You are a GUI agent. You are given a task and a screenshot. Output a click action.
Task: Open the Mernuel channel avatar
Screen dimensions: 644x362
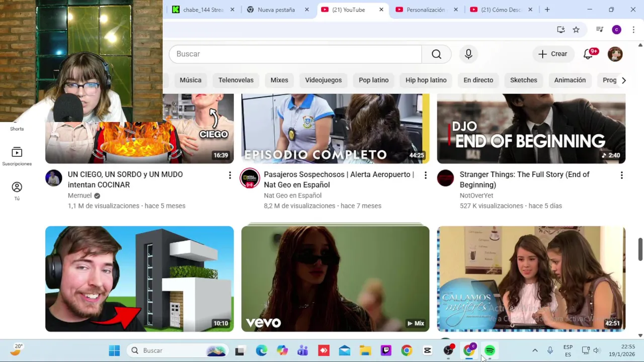point(54,178)
